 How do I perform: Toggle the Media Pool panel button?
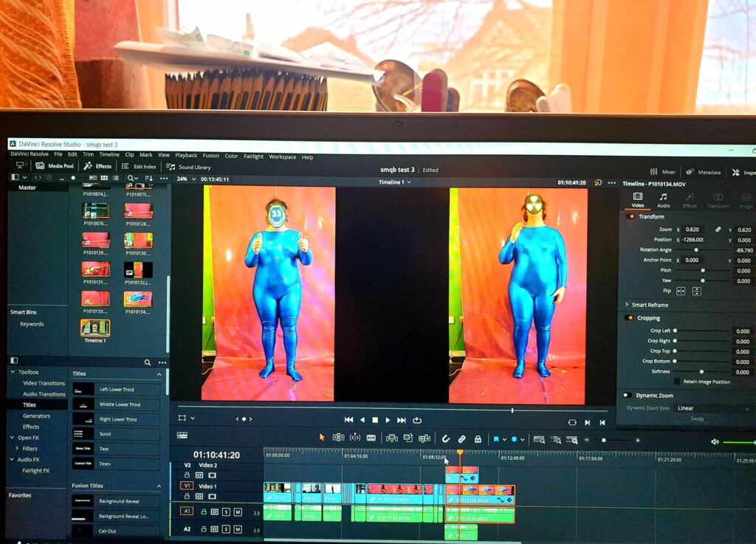point(55,166)
